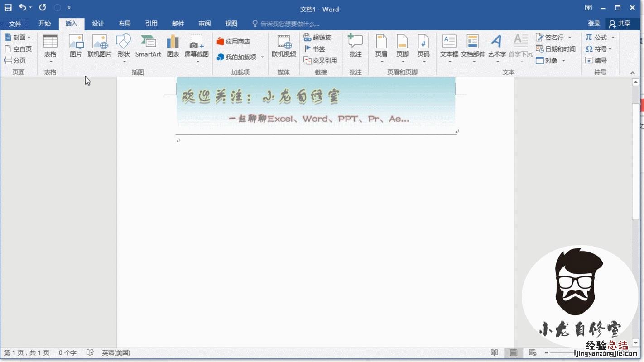Open the Page Number (页码) options

click(423, 49)
